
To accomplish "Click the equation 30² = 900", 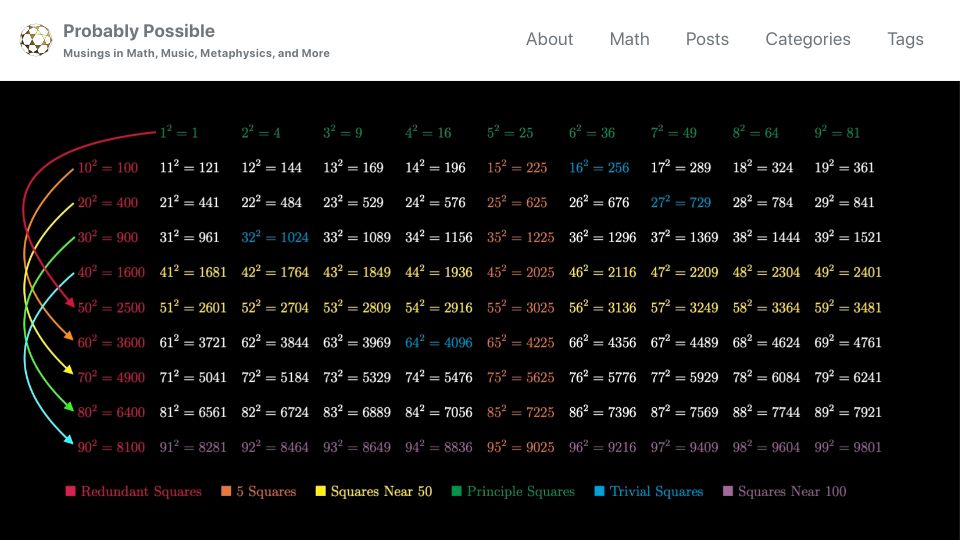I will 108,237.
